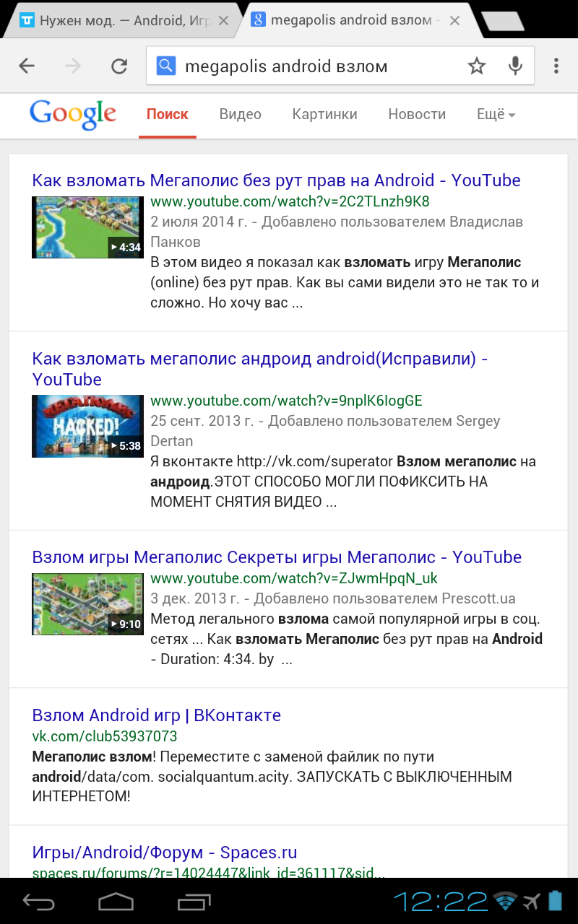Tap the Android home button
578x924 pixels.
pos(116,901)
